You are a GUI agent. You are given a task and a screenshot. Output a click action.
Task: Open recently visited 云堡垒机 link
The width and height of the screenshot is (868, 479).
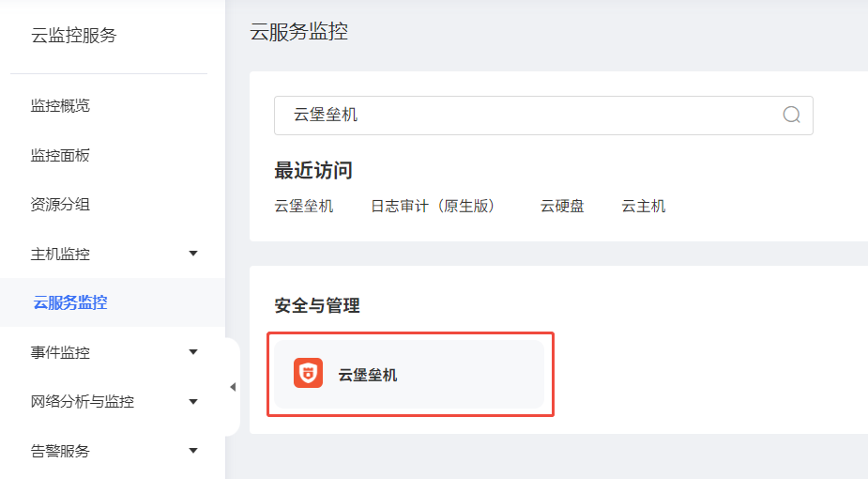point(303,206)
